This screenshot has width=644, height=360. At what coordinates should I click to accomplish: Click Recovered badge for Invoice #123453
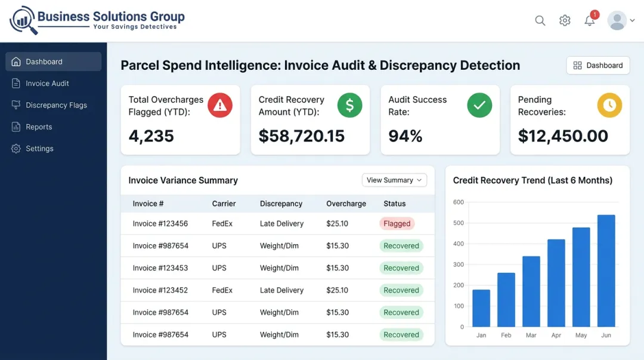coord(401,268)
